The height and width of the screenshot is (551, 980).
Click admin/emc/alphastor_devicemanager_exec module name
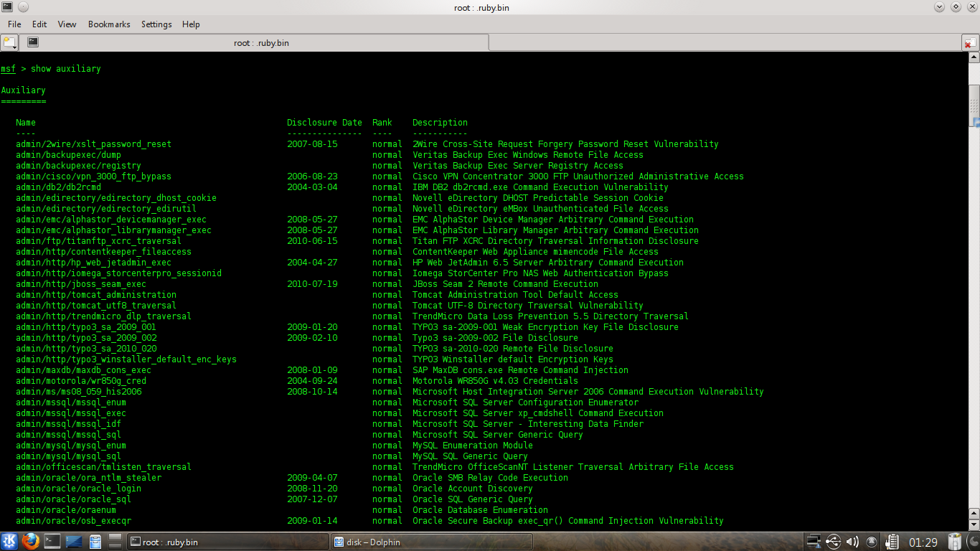click(x=111, y=220)
